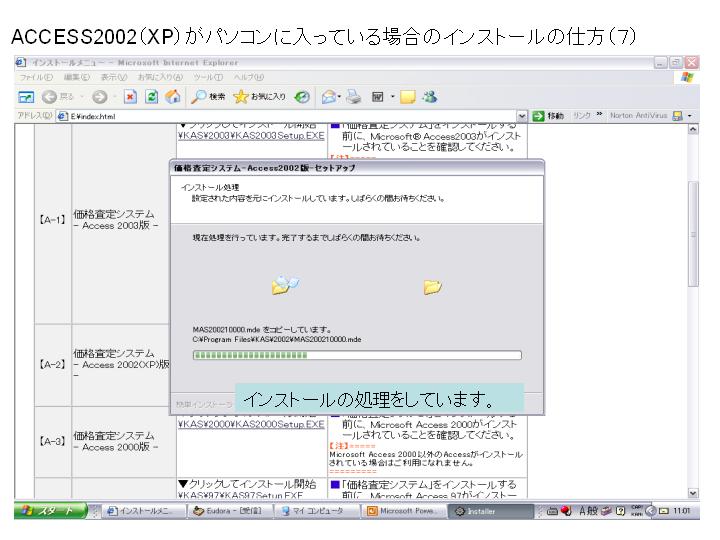Open the Mail envelope toolbar icon

point(328,97)
